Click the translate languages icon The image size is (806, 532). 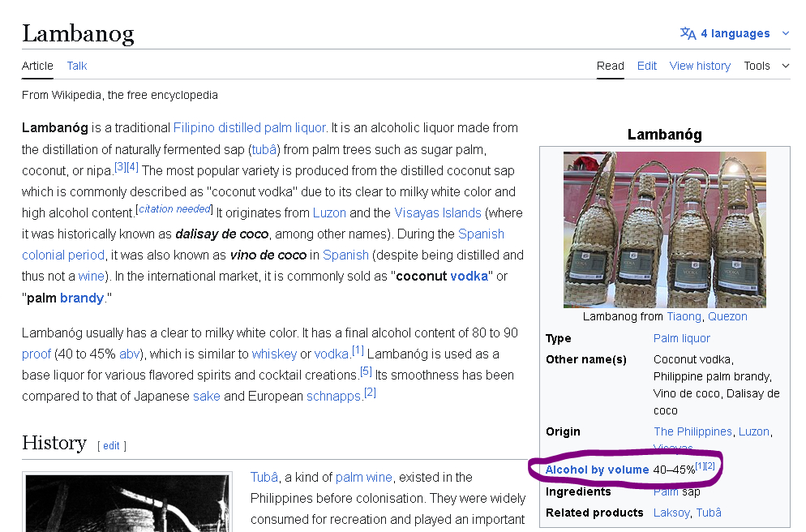pos(688,33)
